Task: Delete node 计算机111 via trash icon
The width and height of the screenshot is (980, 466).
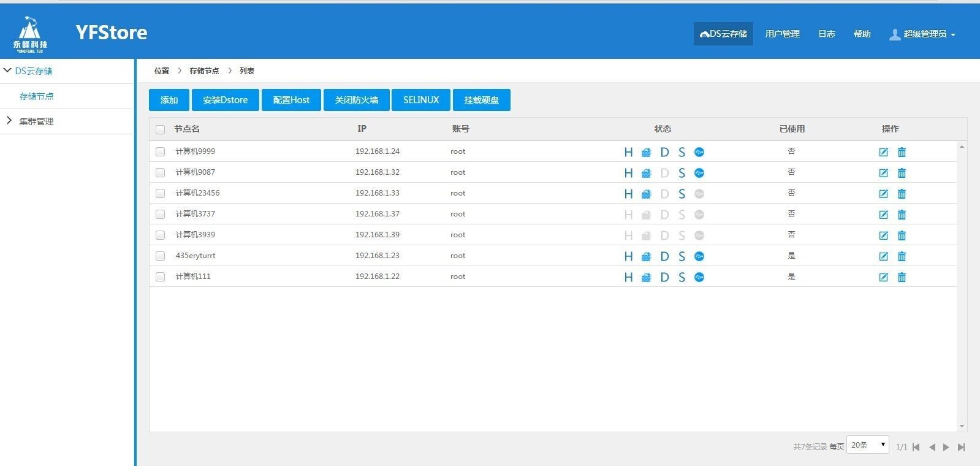Action: 902,277
